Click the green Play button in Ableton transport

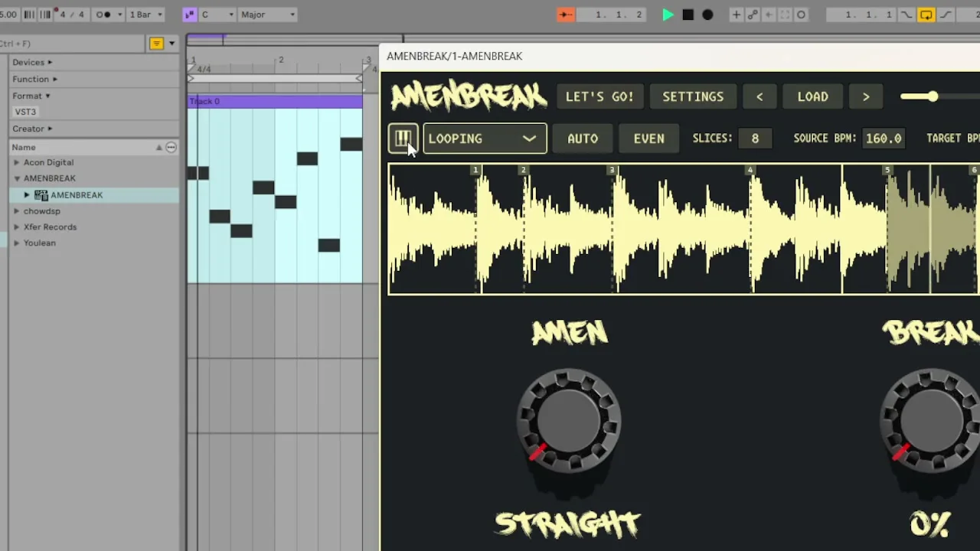point(668,15)
